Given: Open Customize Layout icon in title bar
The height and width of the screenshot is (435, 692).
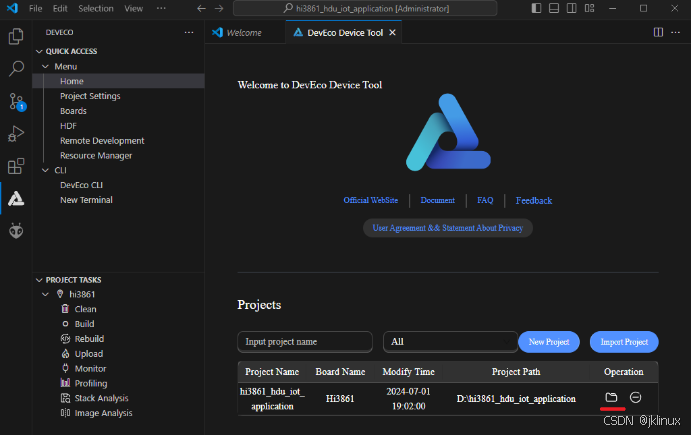Looking at the screenshot, I should [589, 8].
